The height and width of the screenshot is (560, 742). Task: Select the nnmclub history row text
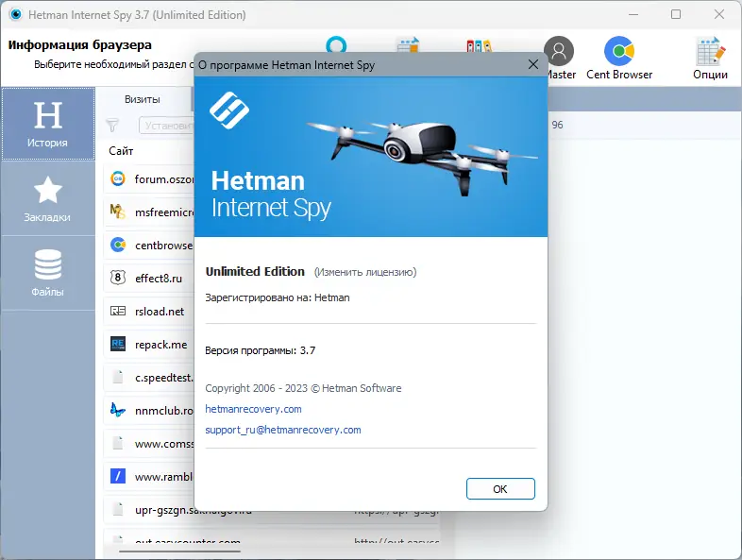click(x=164, y=411)
